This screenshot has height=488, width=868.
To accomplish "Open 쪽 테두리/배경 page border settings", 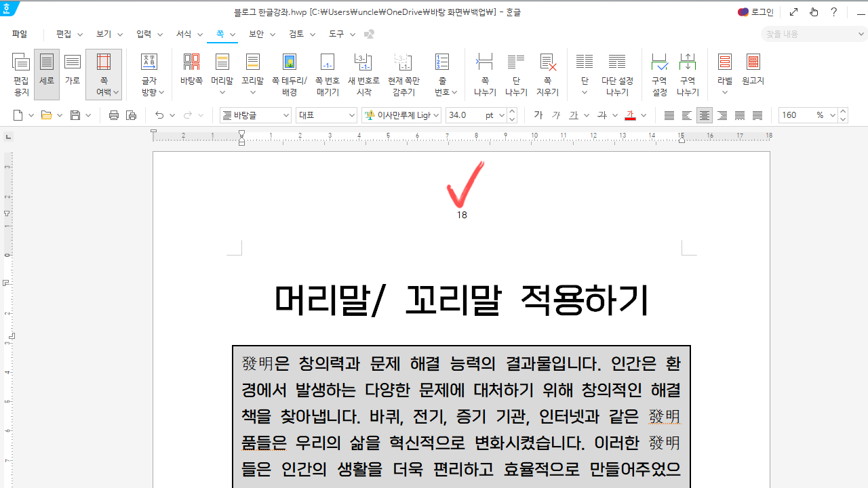I will (x=290, y=75).
